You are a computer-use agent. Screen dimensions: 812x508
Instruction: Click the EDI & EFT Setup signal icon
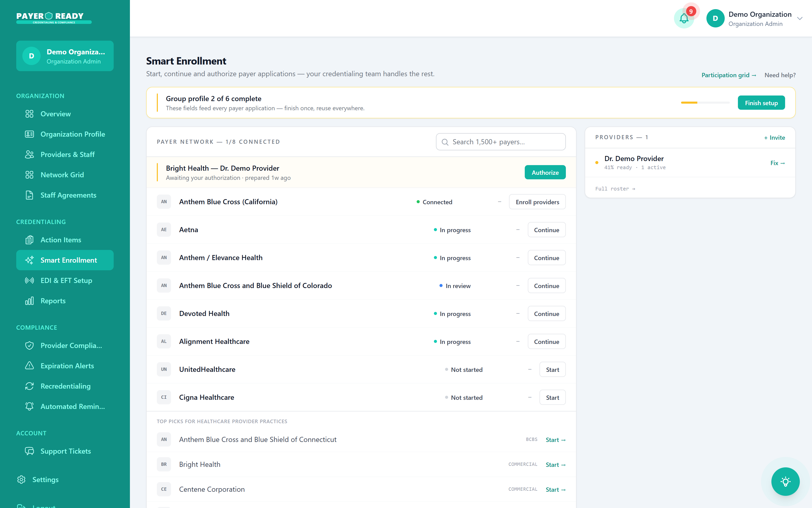click(x=29, y=280)
